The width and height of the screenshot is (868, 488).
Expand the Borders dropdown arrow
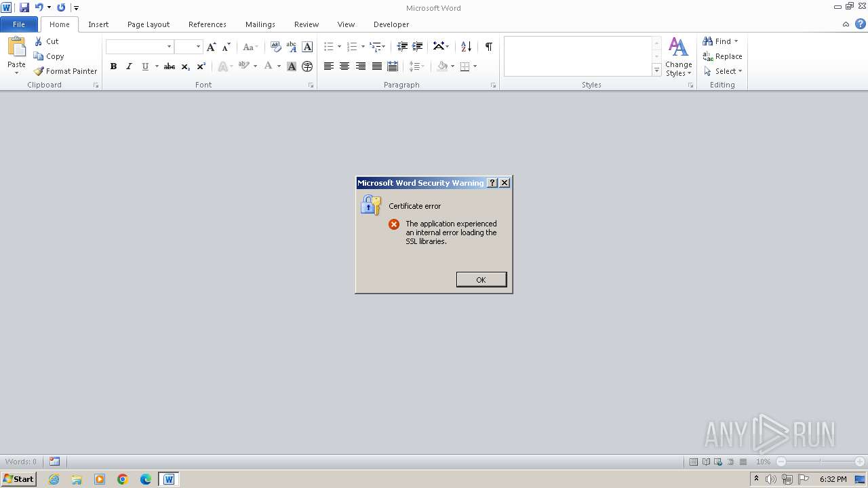475,66
